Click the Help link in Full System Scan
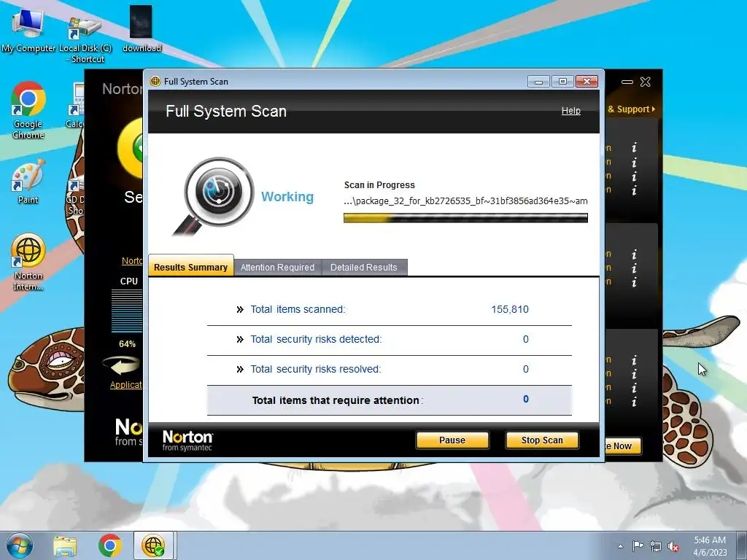Screen dimensions: 747x560 pyautogui.click(x=570, y=111)
